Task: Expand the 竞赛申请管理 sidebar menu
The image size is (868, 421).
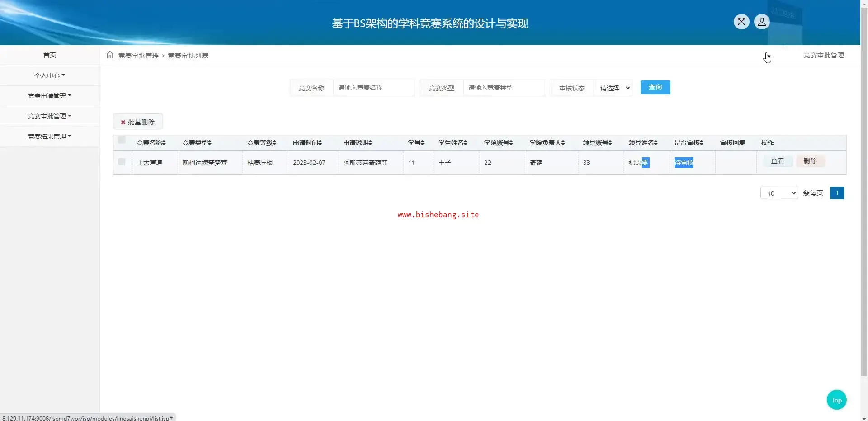Action: click(49, 96)
